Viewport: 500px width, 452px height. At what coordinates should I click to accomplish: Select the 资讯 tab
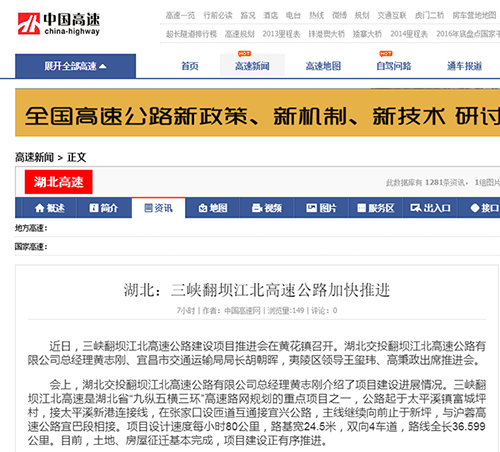pyautogui.click(x=158, y=208)
